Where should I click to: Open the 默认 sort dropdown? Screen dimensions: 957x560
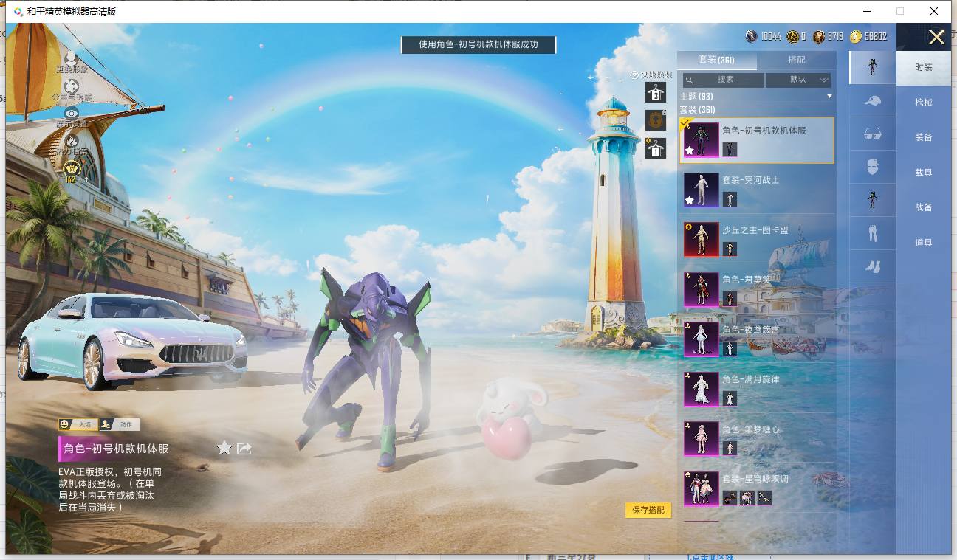(798, 80)
